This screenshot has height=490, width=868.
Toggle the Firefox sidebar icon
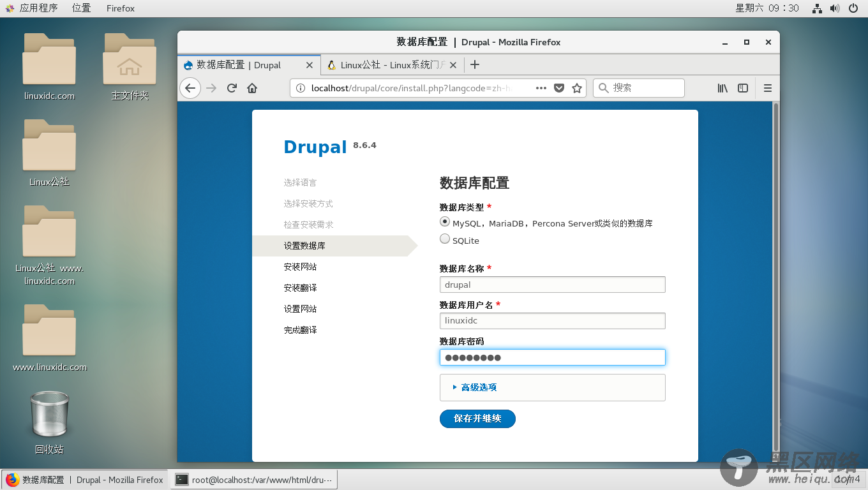point(743,88)
